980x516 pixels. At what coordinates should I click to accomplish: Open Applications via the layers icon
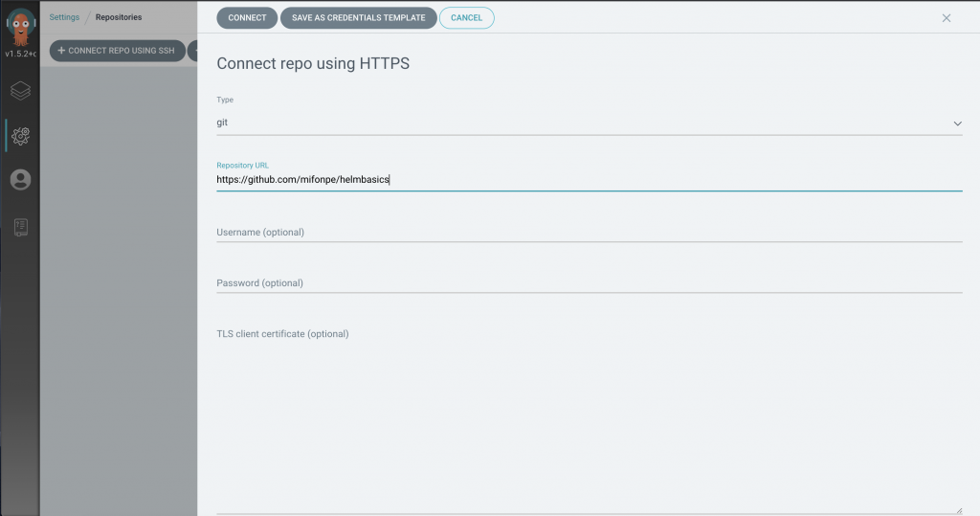[x=21, y=91]
